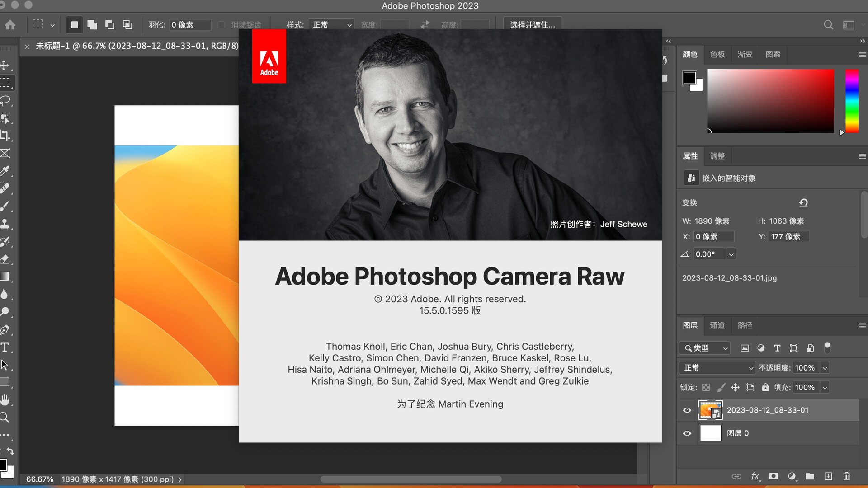Open the Search icon in options bar
Screen dimensions: 868x488
tap(828, 25)
